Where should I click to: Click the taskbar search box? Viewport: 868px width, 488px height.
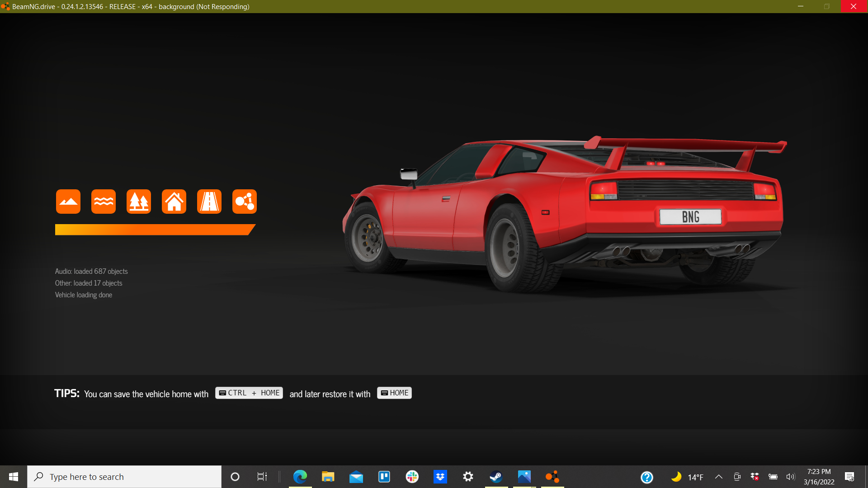coord(124,477)
